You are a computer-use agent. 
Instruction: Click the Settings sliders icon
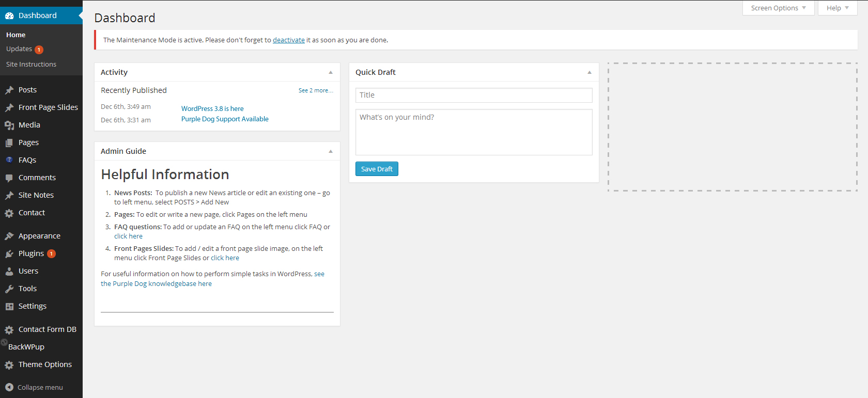[x=9, y=306]
